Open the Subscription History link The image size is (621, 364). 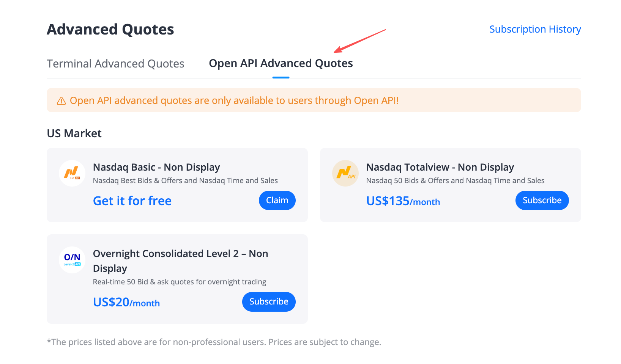[535, 29]
